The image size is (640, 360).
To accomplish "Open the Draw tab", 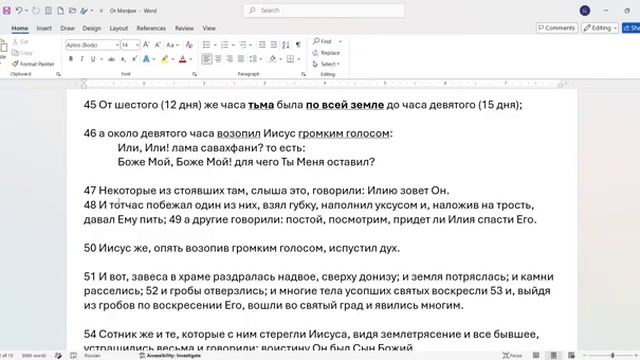I will click(x=67, y=28).
